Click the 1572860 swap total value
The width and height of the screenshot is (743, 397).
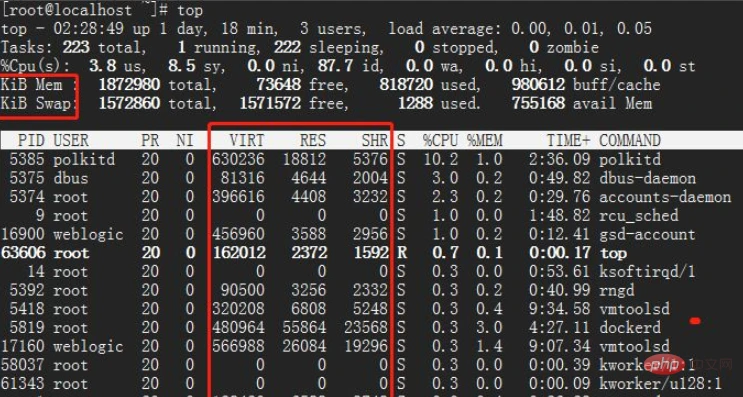129,103
